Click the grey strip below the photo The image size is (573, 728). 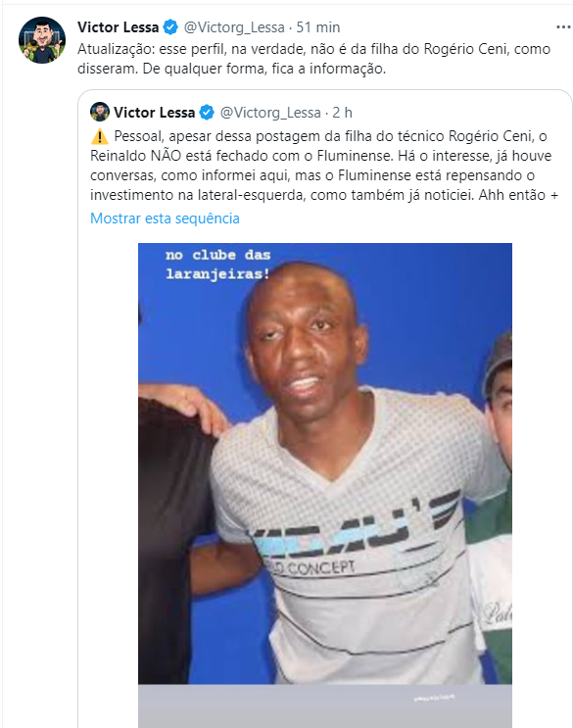click(x=325, y=705)
